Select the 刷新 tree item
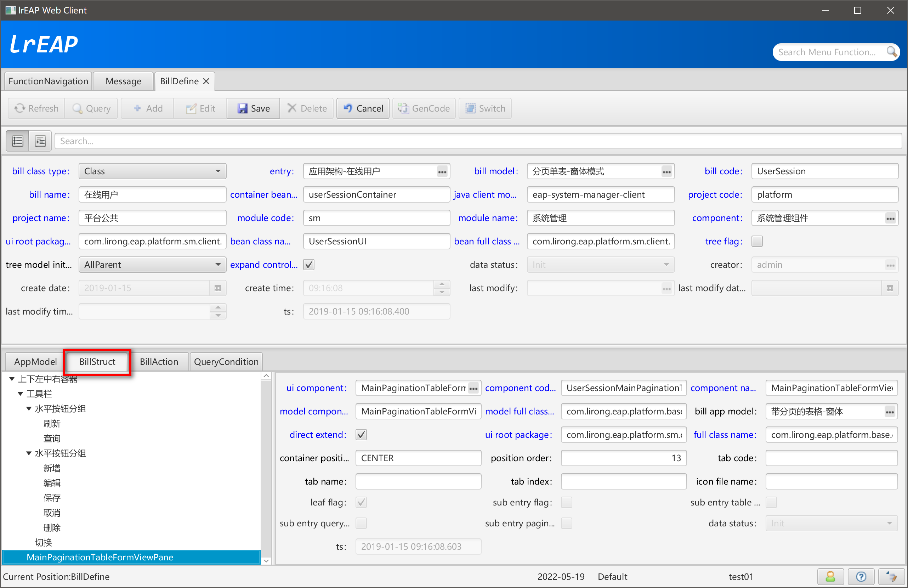The width and height of the screenshot is (908, 588). [x=52, y=424]
